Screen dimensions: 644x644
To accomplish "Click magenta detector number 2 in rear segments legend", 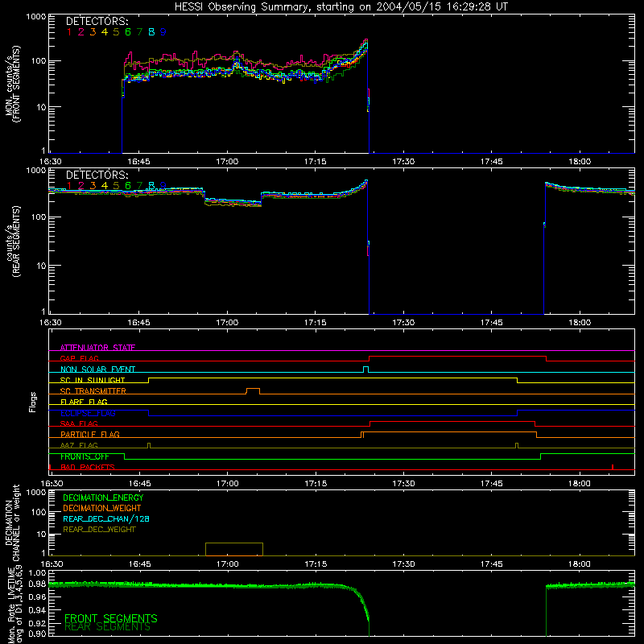I will point(81,186).
